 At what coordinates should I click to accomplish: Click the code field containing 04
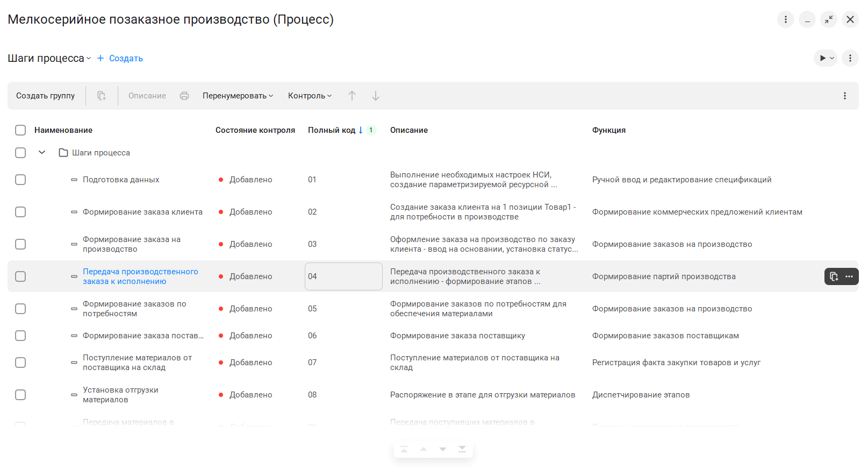click(x=343, y=276)
